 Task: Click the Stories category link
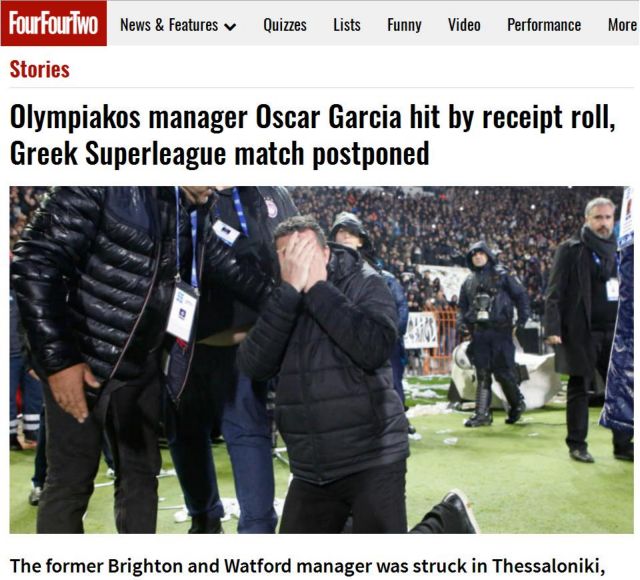pos(40,69)
